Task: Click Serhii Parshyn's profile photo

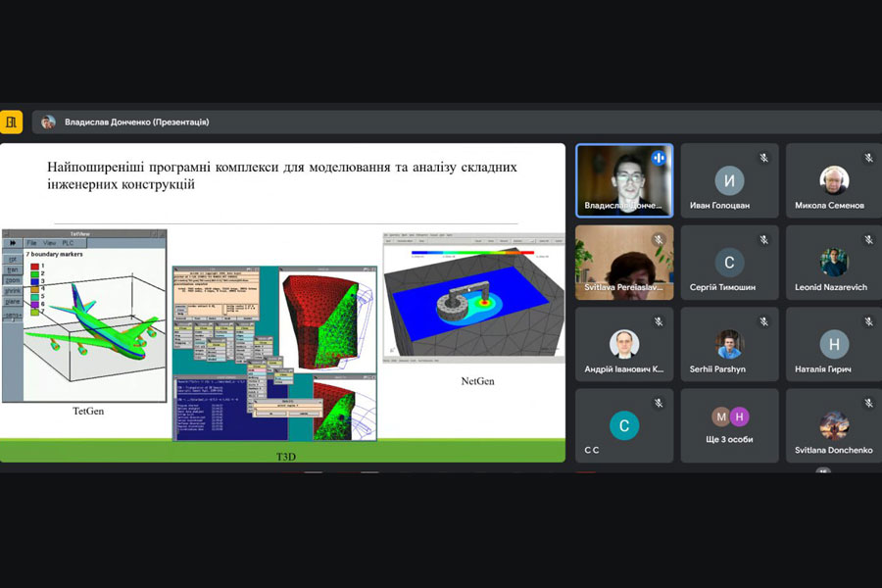Action: 729,344
